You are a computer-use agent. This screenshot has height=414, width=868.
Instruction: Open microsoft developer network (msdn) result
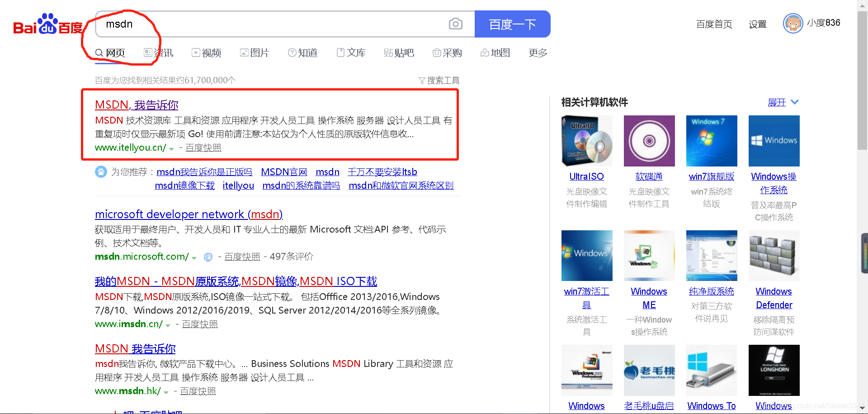189,214
